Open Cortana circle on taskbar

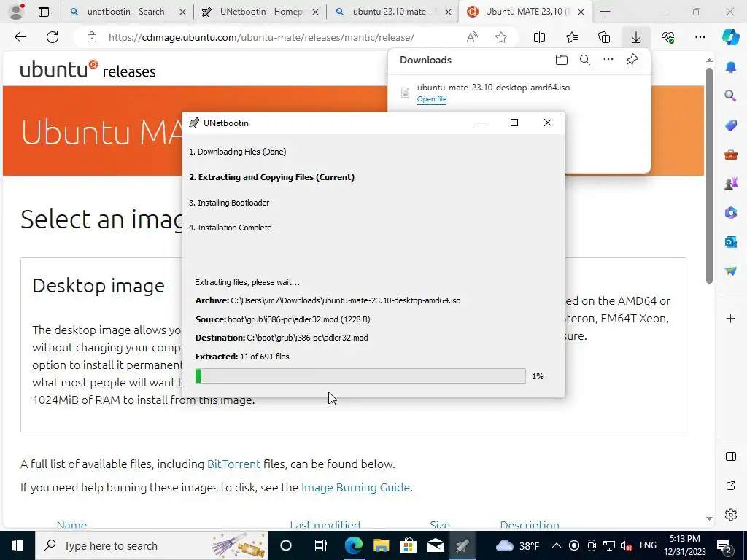pos(285,545)
